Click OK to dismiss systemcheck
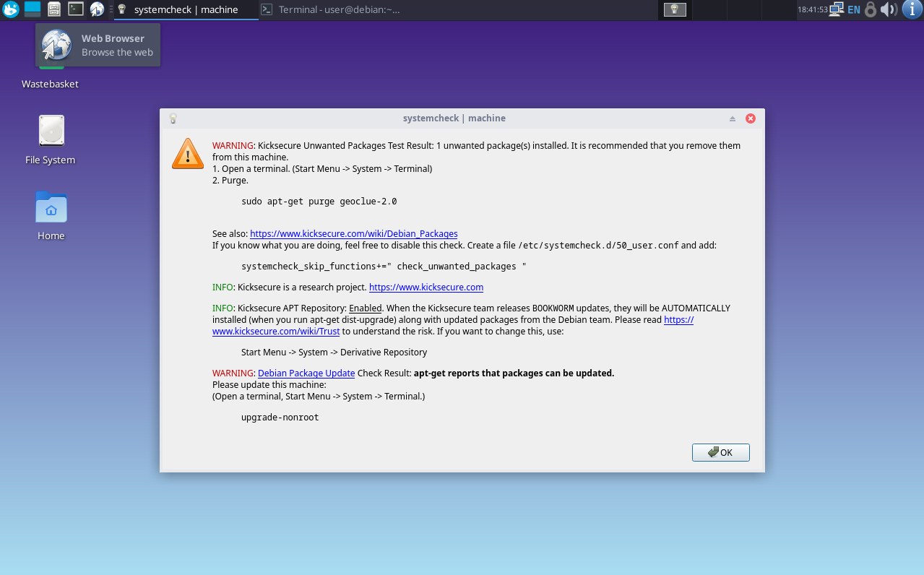 [x=720, y=452]
